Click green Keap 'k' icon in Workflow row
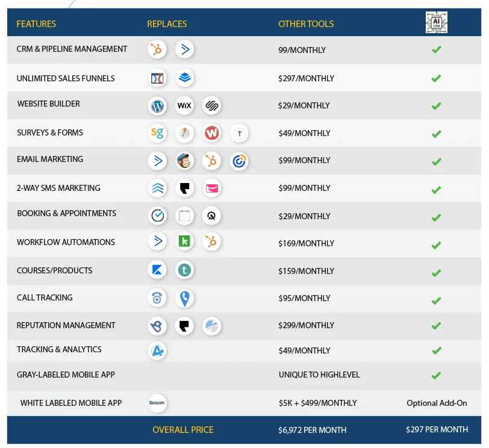The height and width of the screenshot is (448, 489). click(184, 241)
